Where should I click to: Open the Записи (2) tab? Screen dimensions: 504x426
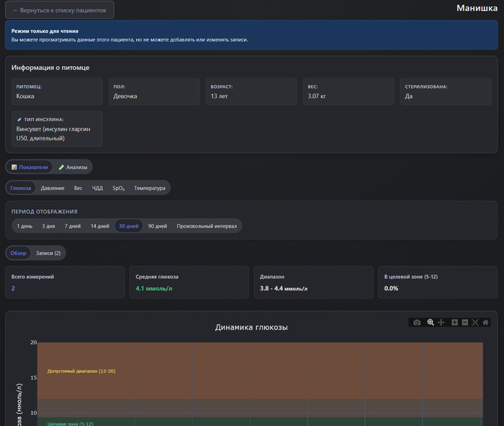(x=48, y=253)
